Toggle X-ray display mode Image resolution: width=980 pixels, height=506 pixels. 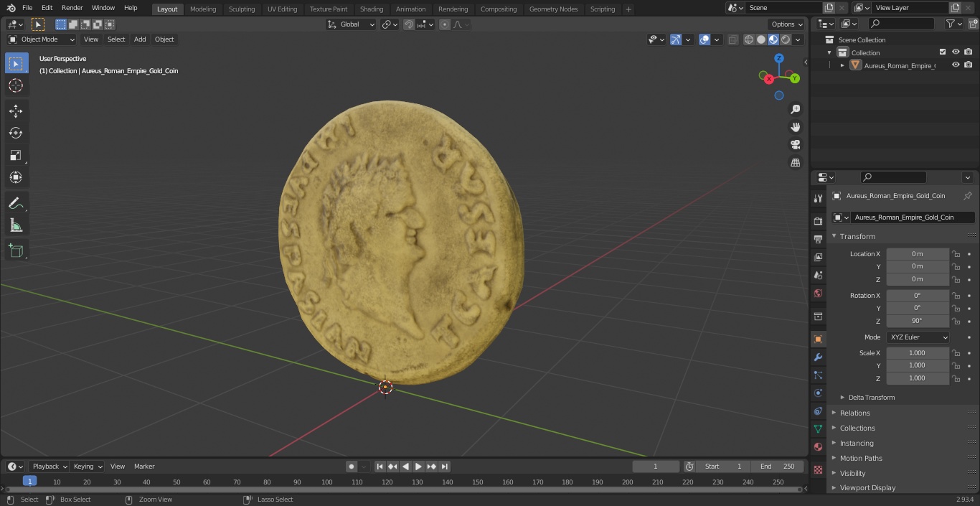point(732,39)
